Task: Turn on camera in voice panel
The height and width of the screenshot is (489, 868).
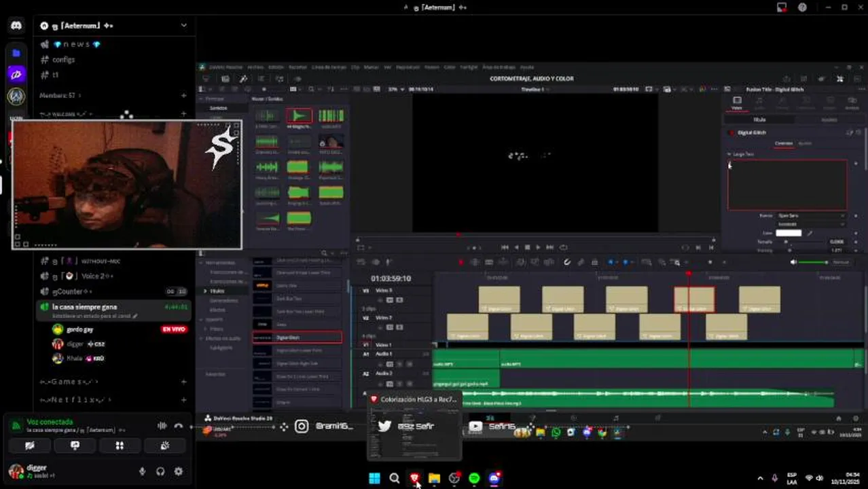Action: [x=29, y=446]
